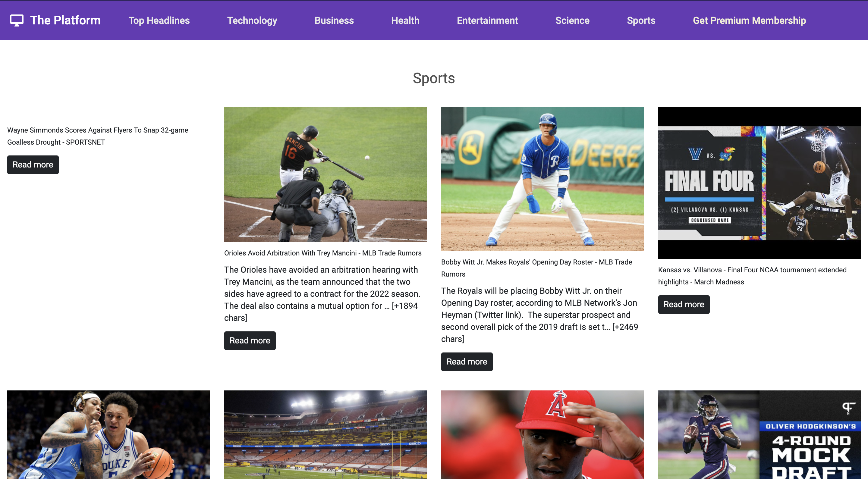Open the Duke basketball players photo
Image resolution: width=868 pixels, height=479 pixels.
point(108,435)
